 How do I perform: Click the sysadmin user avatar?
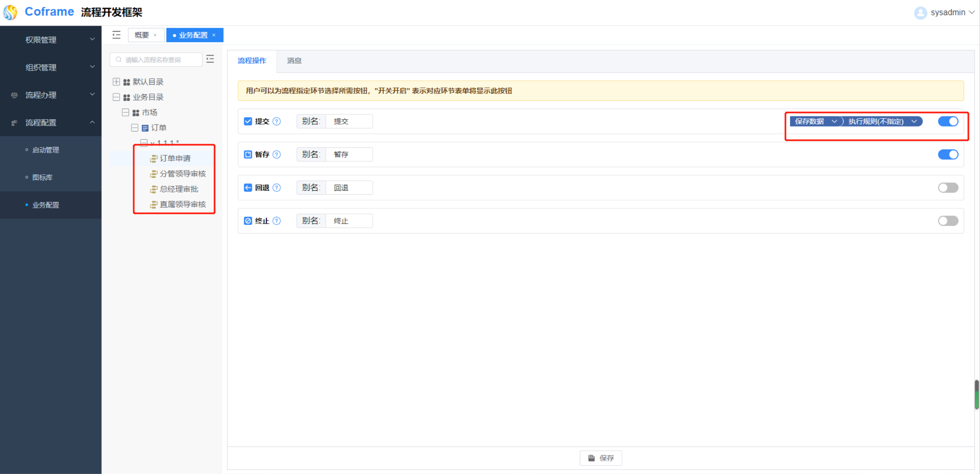[x=920, y=13]
